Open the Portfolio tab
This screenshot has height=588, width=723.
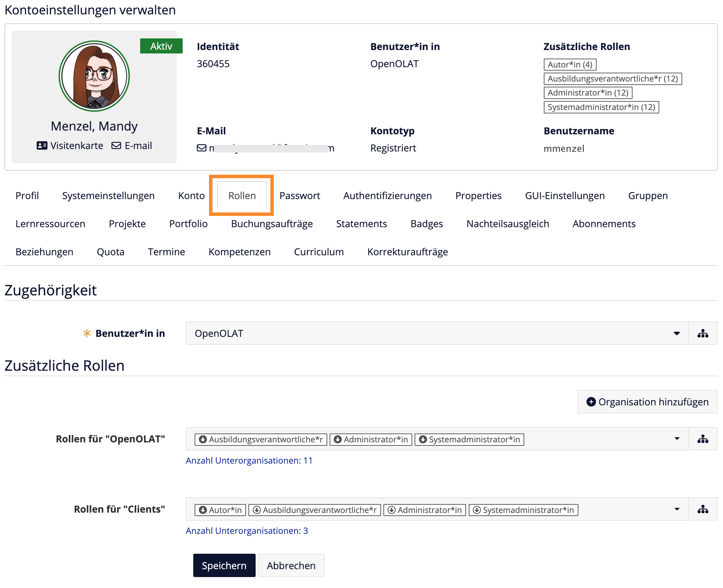[x=188, y=224]
